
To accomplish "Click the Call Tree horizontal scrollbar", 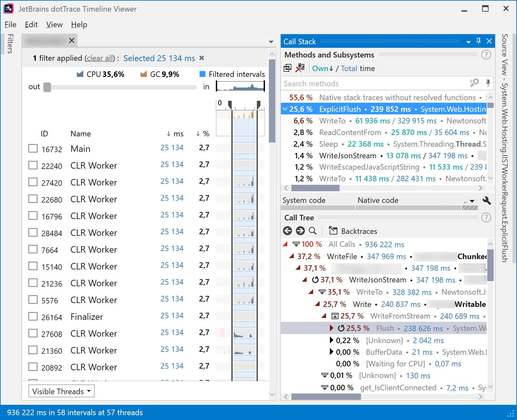I will pos(326,396).
